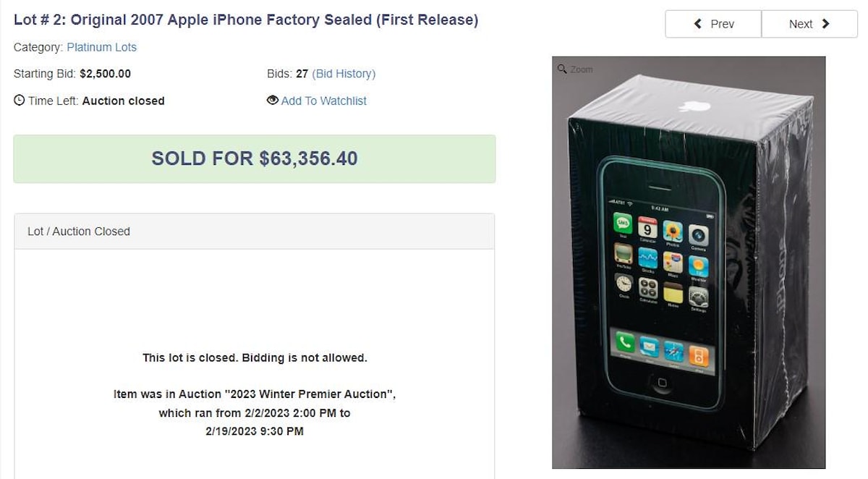Click the Zoom label on the product image
This screenshot has height=479, width=868.
(x=581, y=69)
